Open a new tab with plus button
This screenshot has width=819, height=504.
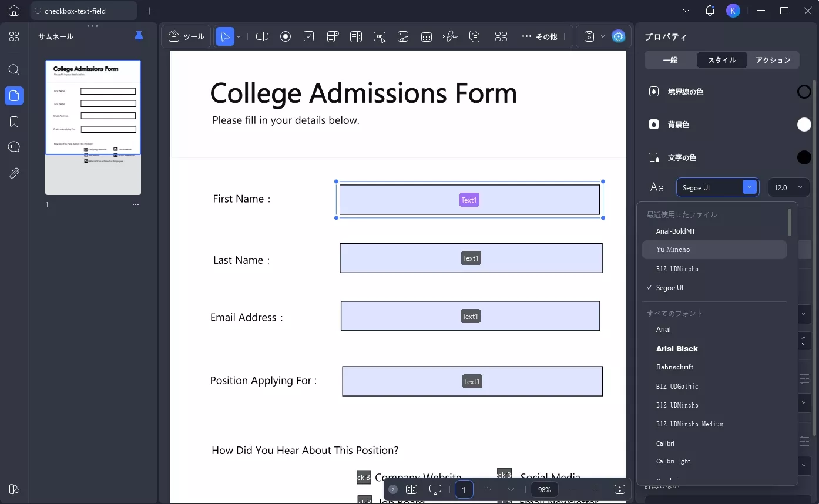[149, 11]
